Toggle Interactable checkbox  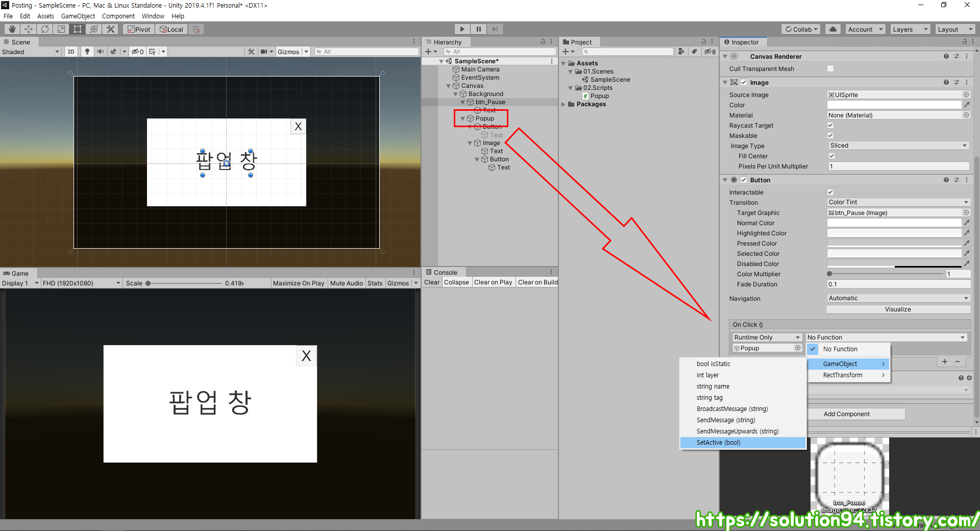(x=830, y=192)
